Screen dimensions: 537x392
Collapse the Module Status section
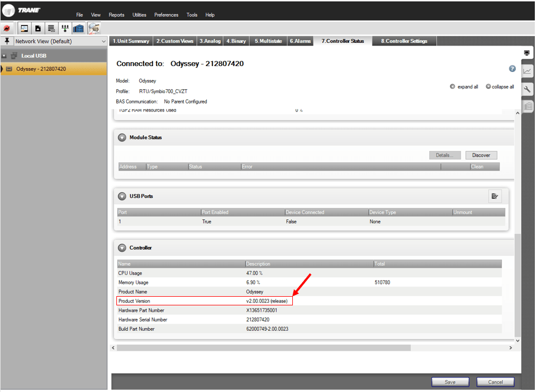[x=122, y=138]
